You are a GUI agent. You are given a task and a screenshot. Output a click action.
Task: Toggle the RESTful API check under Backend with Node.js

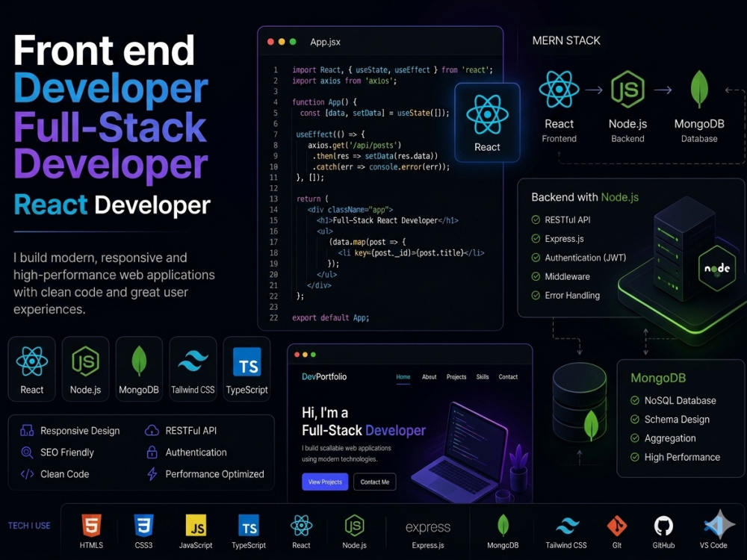536,220
